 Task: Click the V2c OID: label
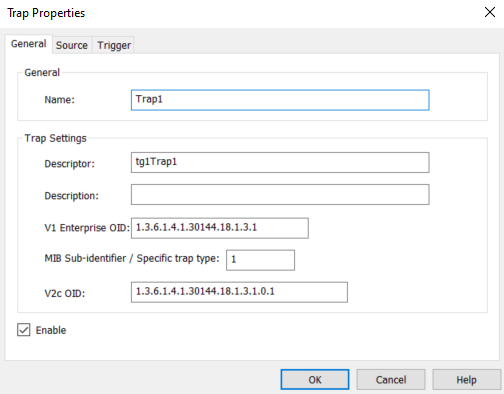[x=65, y=293]
